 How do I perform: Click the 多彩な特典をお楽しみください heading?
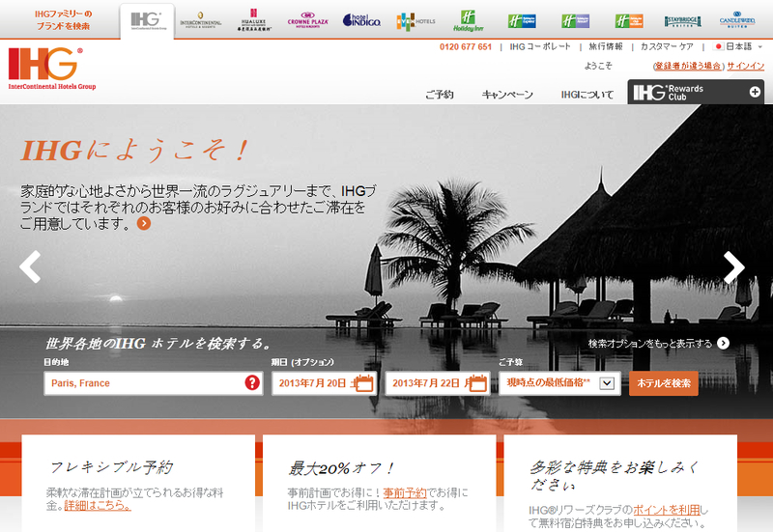click(614, 475)
